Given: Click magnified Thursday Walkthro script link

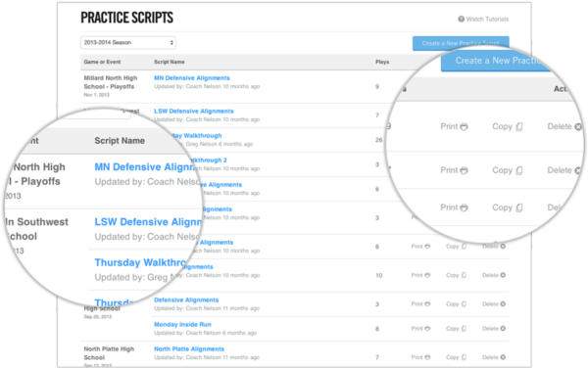Looking at the screenshot, I should [x=140, y=262].
